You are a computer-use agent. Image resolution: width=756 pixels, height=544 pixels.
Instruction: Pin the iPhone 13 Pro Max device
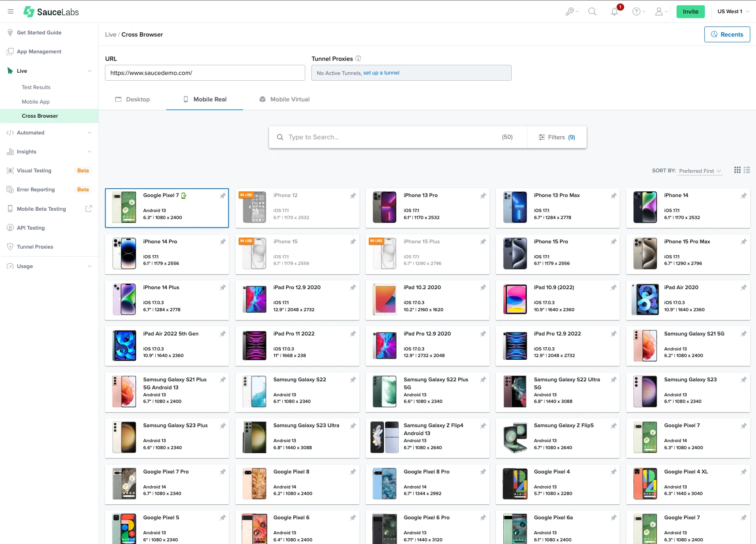point(614,196)
